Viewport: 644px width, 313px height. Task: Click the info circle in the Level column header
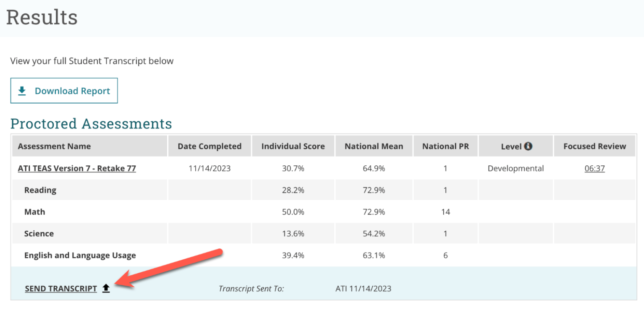(x=529, y=146)
